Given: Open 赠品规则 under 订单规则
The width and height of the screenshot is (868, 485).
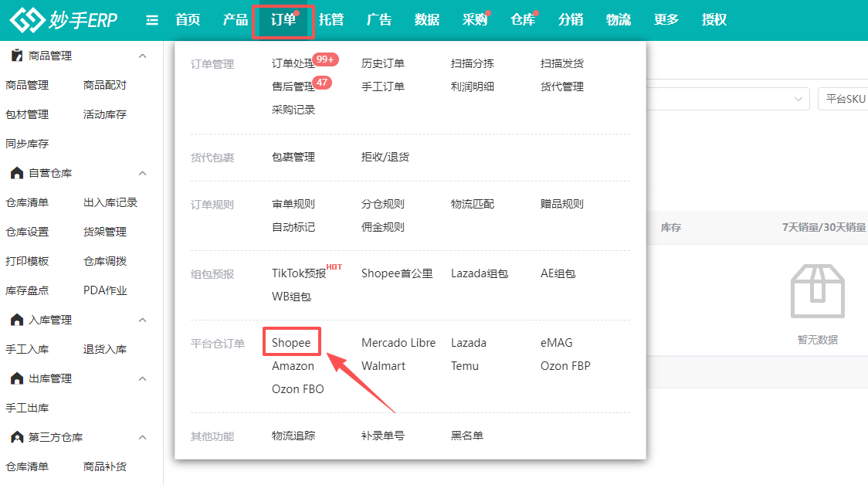Looking at the screenshot, I should tap(562, 205).
